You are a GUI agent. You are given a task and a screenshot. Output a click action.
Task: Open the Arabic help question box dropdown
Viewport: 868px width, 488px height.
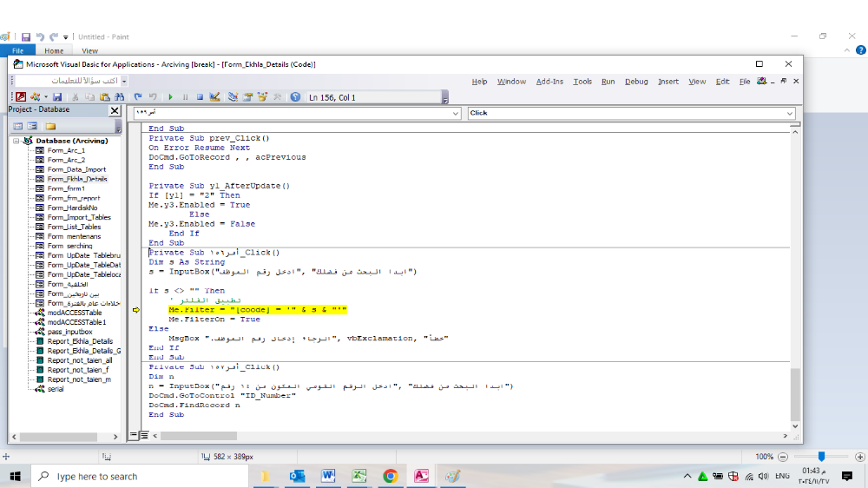[x=124, y=81]
